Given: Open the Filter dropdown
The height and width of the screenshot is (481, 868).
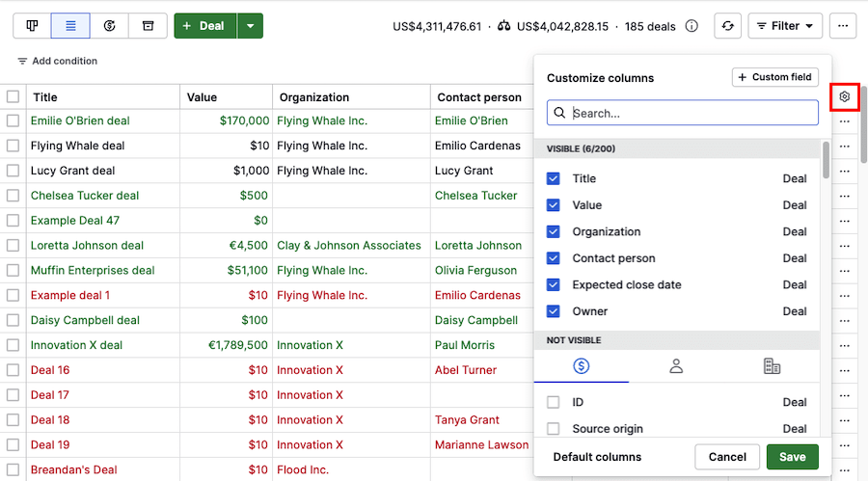Looking at the screenshot, I should (x=785, y=26).
